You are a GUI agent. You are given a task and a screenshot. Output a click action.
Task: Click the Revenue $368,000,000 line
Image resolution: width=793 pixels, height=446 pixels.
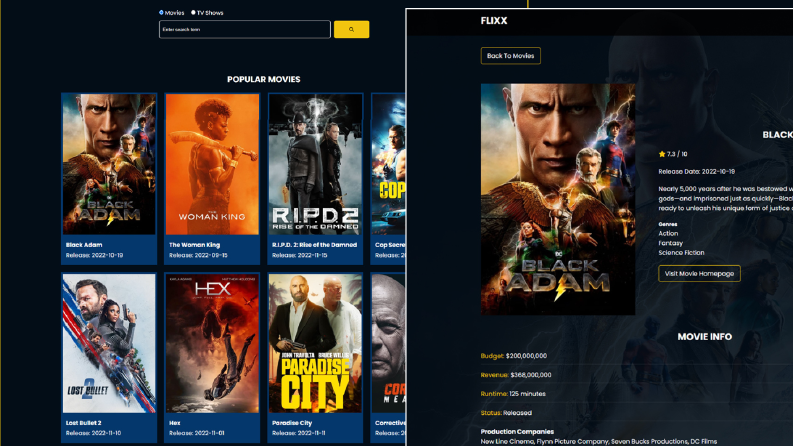(x=516, y=375)
